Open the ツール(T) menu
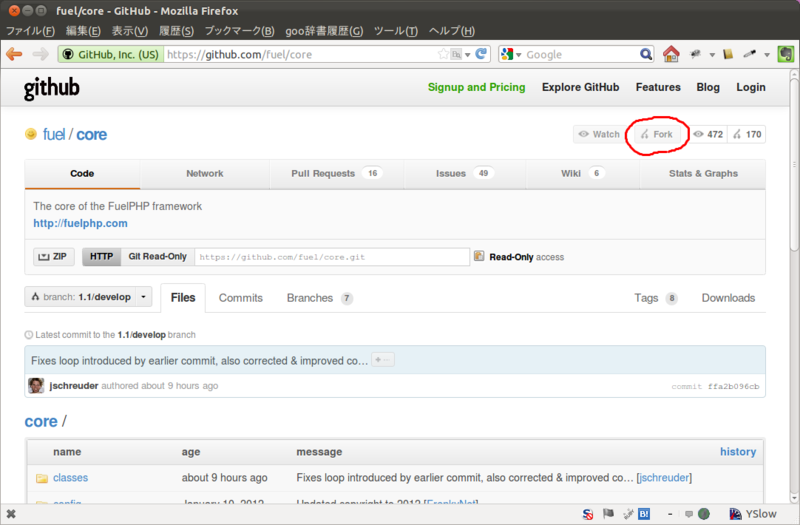Image resolution: width=800 pixels, height=525 pixels. pos(395,31)
